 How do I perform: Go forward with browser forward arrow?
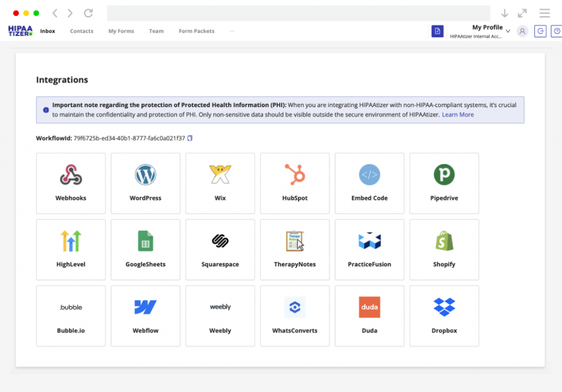click(x=70, y=13)
